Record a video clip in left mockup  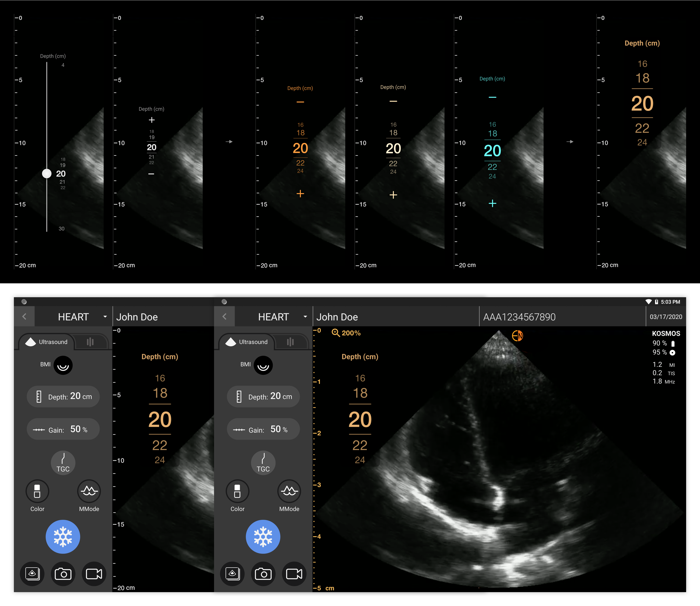pyautogui.click(x=94, y=574)
